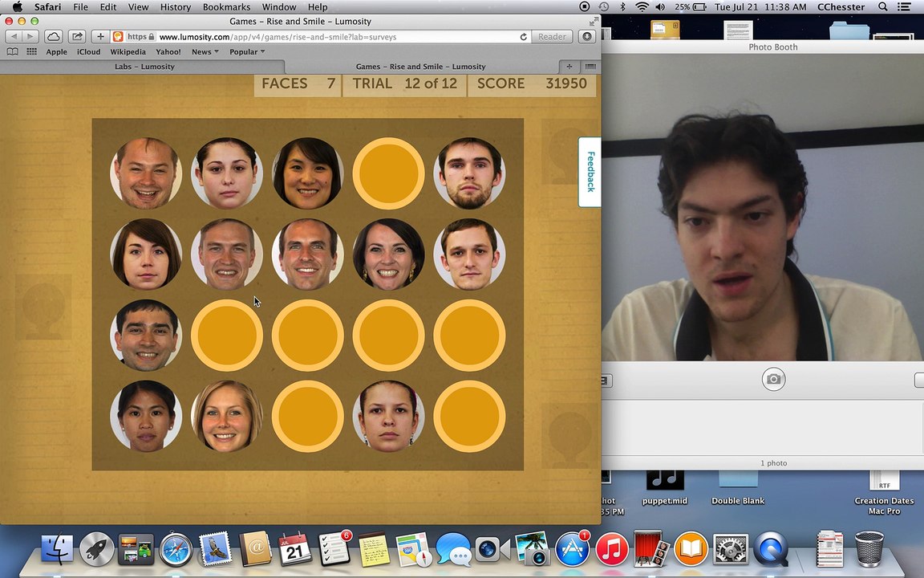
Task: Select the orange disc in the top row
Action: [x=388, y=173]
